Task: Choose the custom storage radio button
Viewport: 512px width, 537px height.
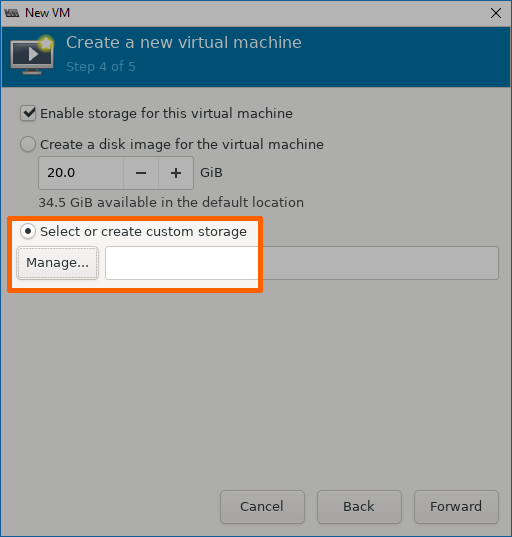Action: [x=28, y=232]
